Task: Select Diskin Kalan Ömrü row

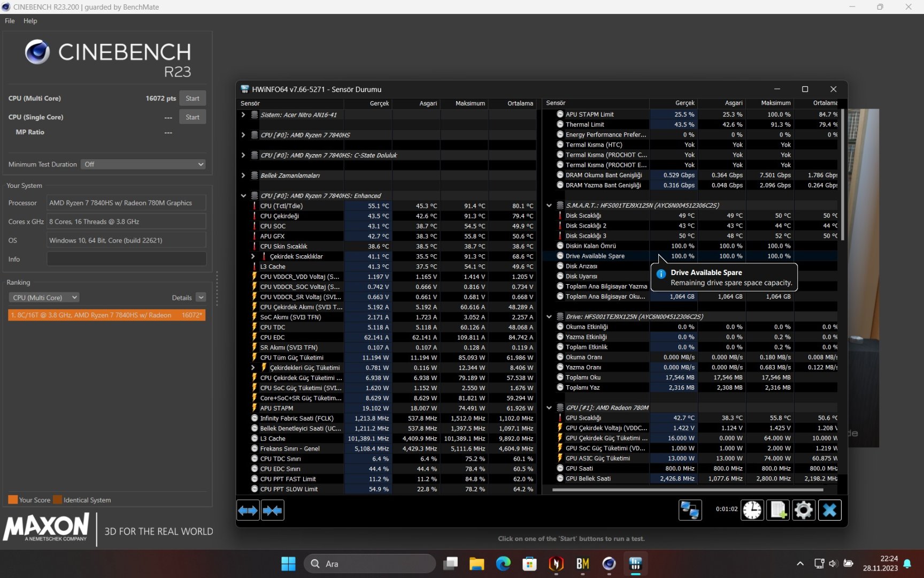Action: [x=690, y=246]
